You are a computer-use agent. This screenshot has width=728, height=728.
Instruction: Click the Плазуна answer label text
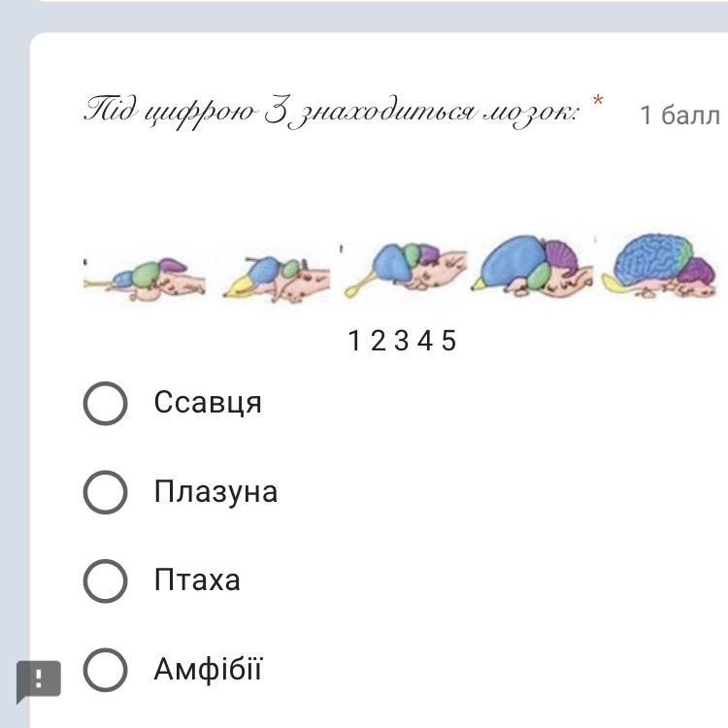(x=215, y=492)
